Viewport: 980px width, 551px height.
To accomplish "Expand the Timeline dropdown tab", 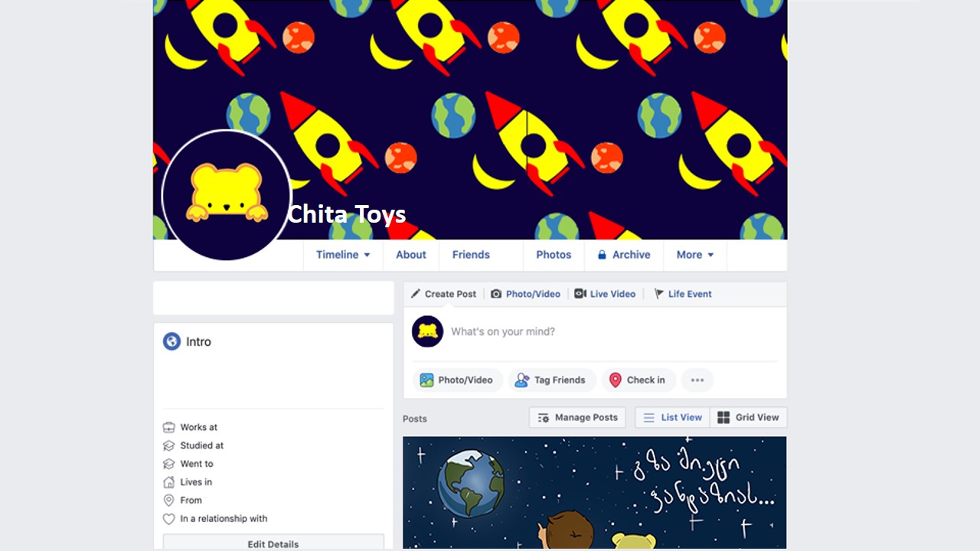I will click(x=343, y=255).
